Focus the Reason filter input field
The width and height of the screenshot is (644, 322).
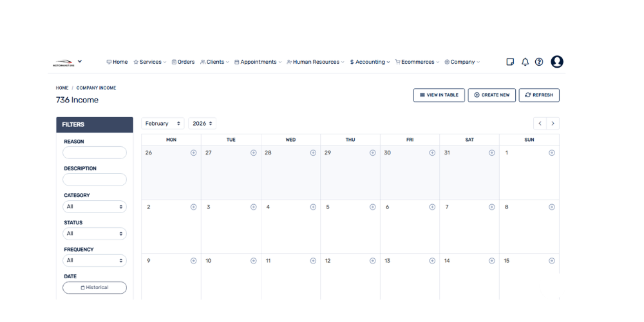(x=95, y=153)
